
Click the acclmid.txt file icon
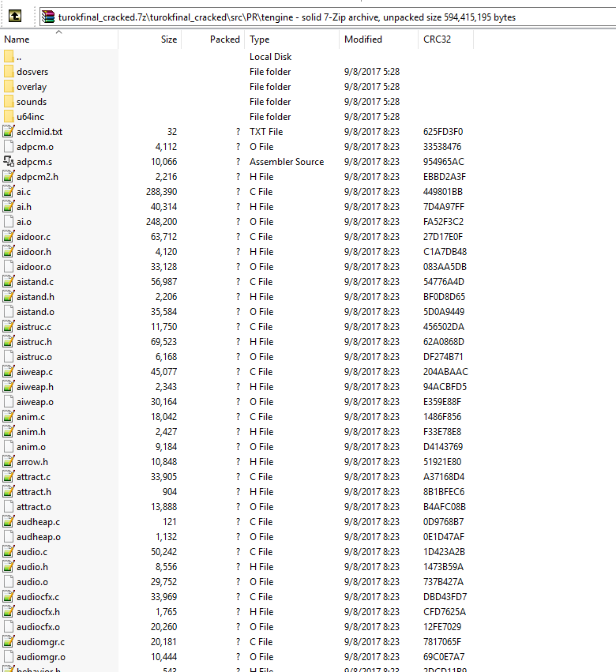[9, 132]
